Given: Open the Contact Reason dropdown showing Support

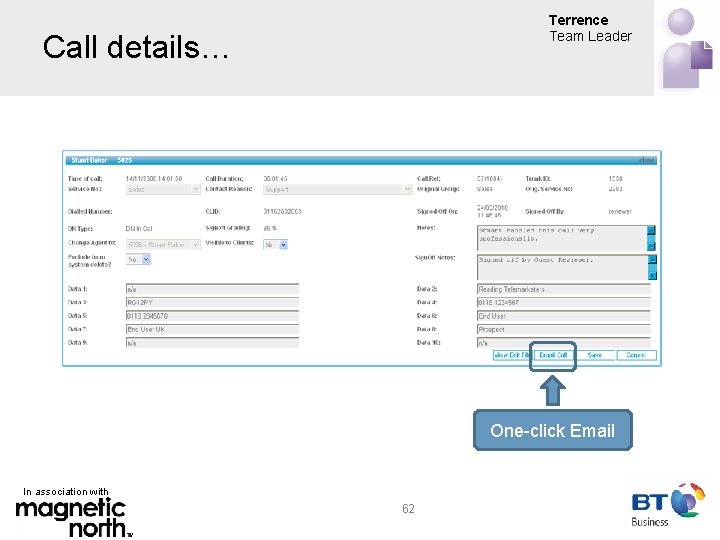Looking at the screenshot, I should point(337,189).
